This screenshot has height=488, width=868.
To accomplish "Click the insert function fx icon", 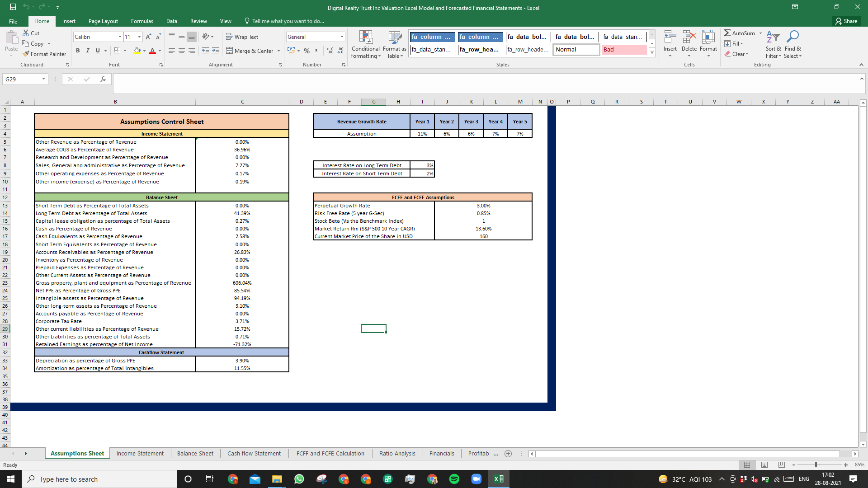I will [x=103, y=79].
